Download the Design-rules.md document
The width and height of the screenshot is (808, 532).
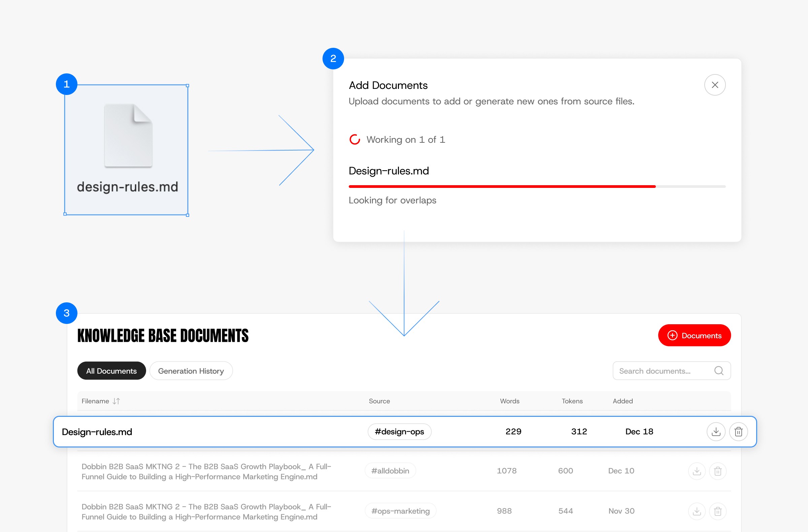pyautogui.click(x=716, y=432)
